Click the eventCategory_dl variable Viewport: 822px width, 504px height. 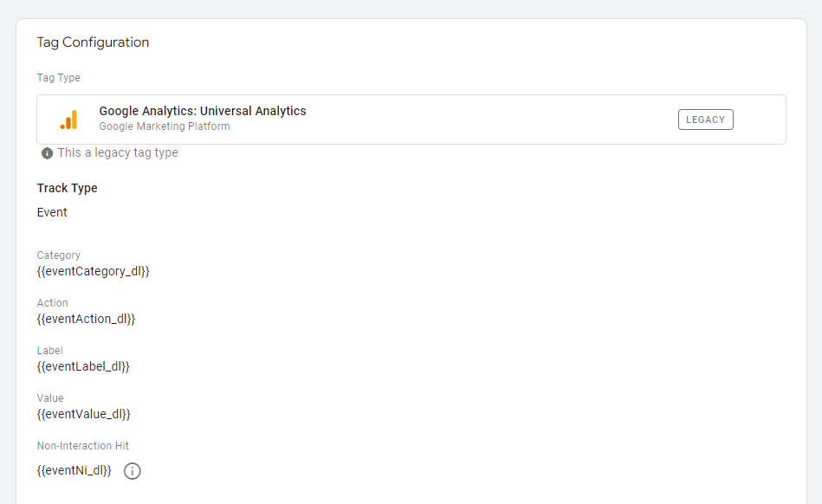tap(94, 271)
